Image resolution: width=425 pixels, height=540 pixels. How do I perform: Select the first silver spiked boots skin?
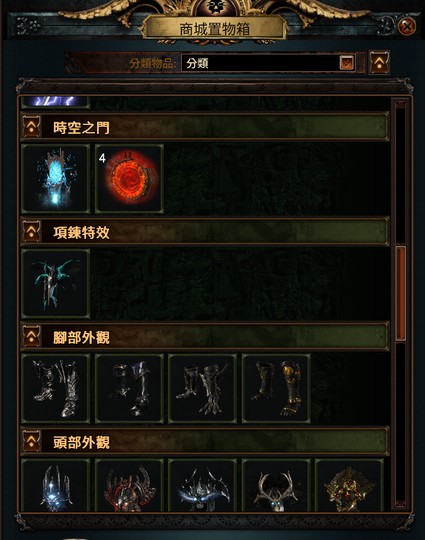[55, 388]
